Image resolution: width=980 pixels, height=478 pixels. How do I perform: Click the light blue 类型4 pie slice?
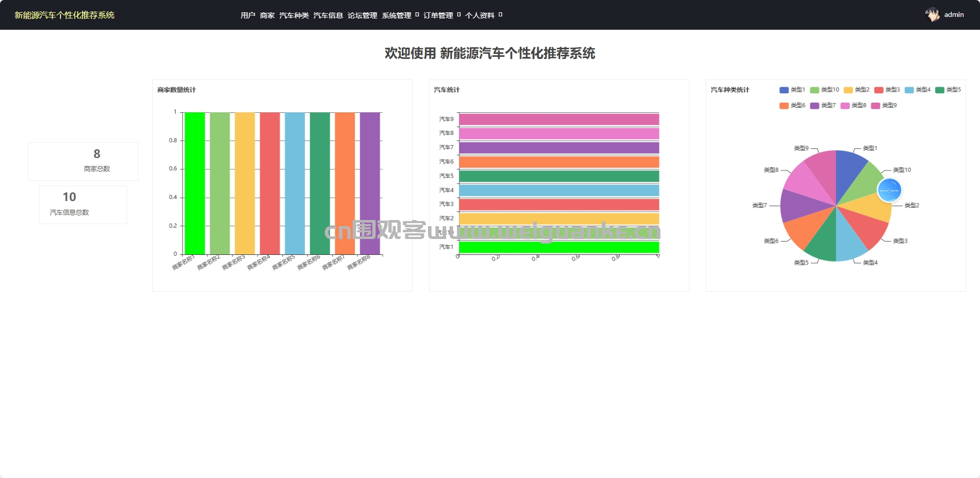coord(848,242)
